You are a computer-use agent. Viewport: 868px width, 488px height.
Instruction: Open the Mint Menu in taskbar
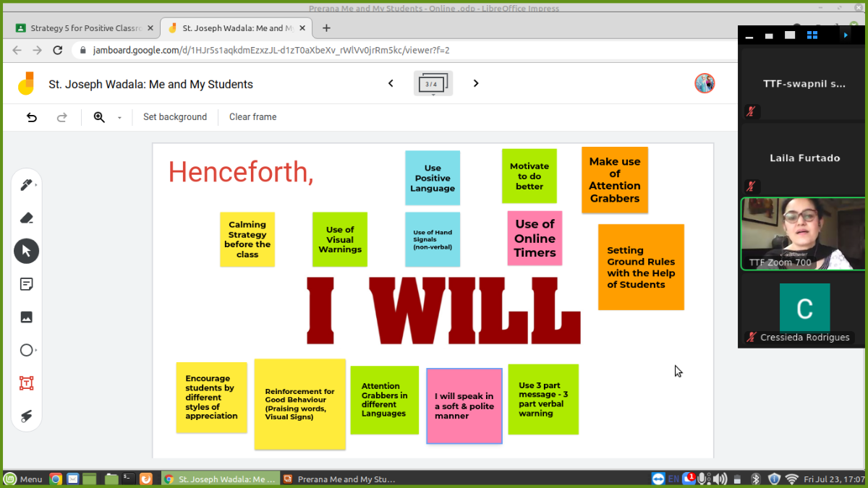[23, 479]
